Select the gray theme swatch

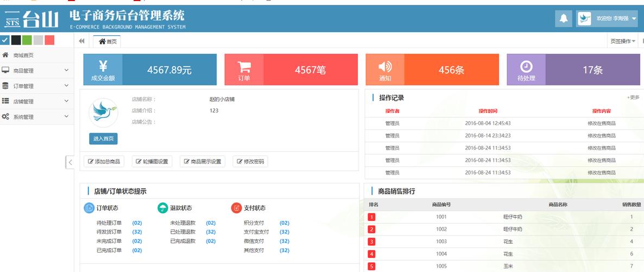click(x=38, y=40)
